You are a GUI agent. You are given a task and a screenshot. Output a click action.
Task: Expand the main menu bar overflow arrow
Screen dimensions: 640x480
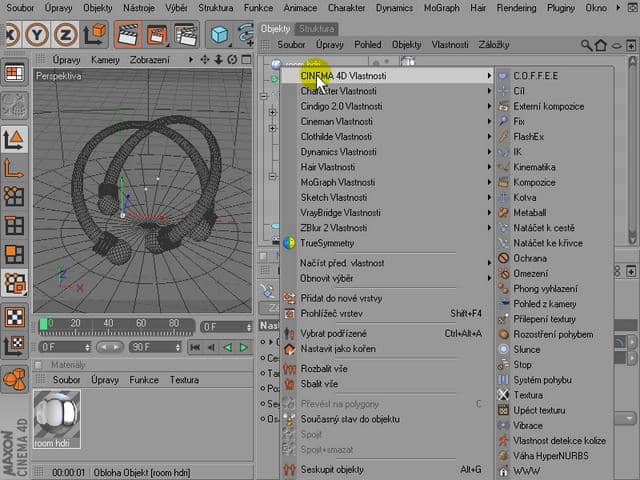618,8
